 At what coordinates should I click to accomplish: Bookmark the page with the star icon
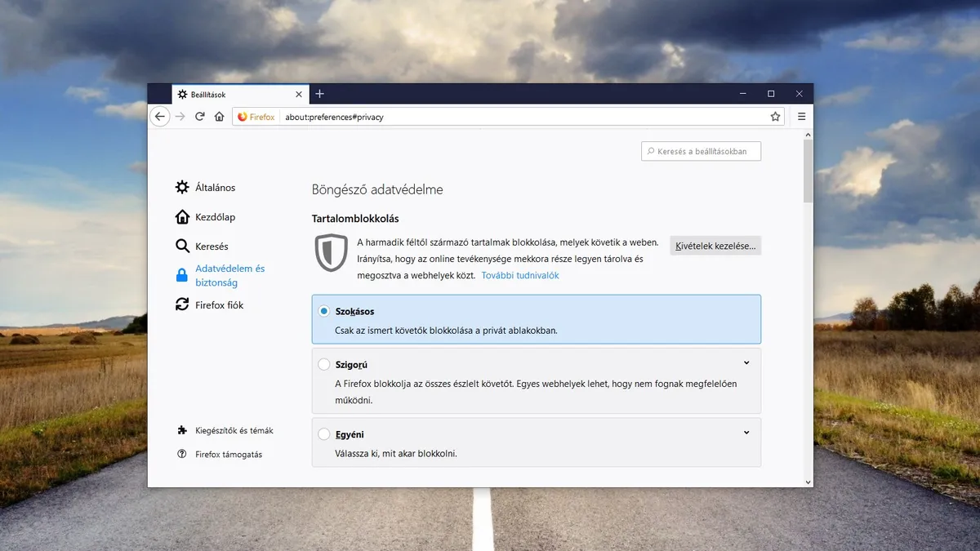coord(775,117)
